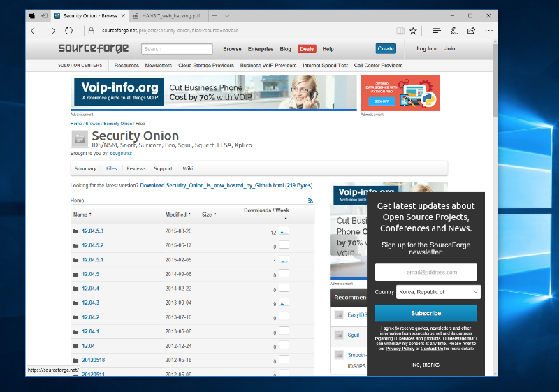The image size is (559, 392).
Task: Click the red Deals button
Action: 307,49
